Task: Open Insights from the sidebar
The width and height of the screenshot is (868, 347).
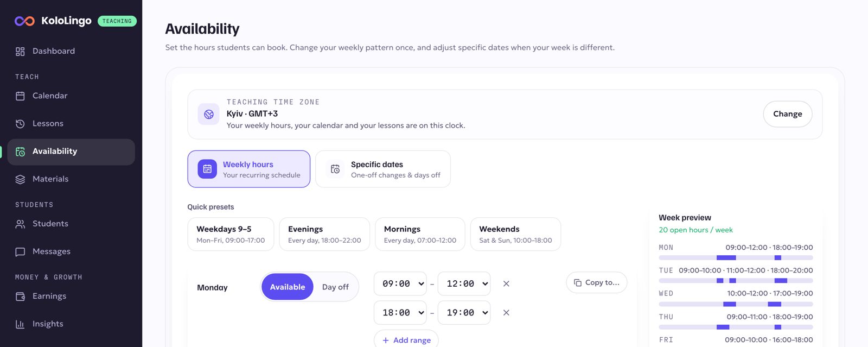Action: coord(71,324)
